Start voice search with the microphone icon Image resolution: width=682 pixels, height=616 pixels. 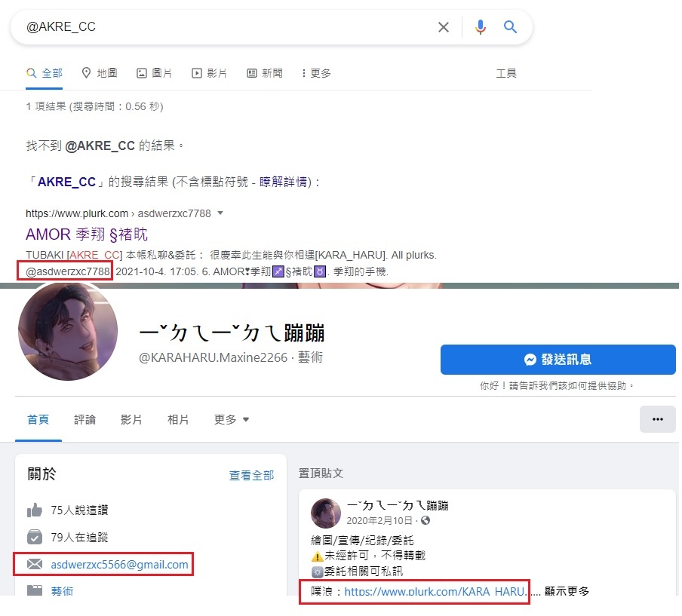click(480, 27)
